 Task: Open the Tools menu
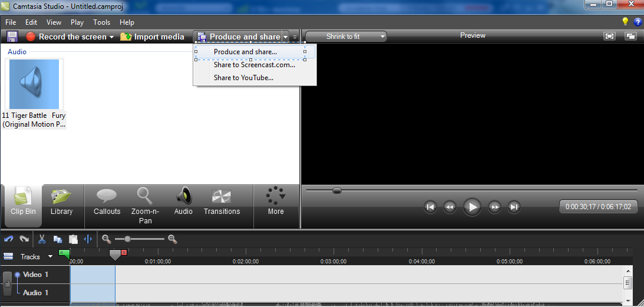(101, 22)
